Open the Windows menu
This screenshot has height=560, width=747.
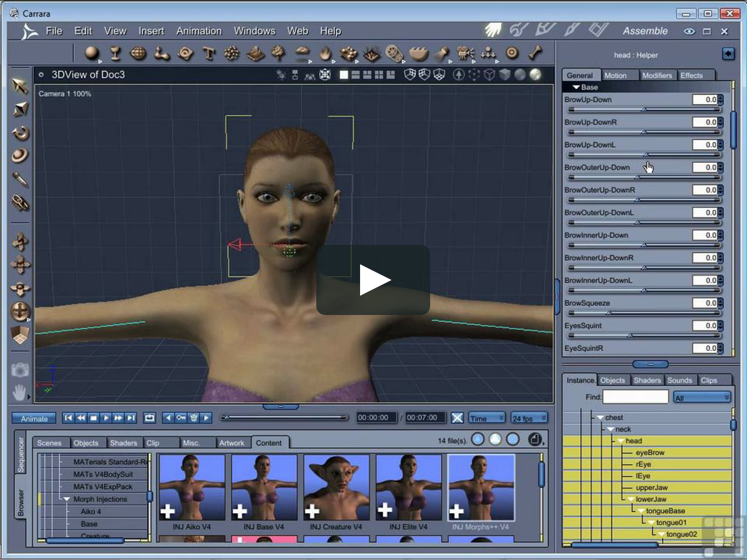click(x=254, y=31)
